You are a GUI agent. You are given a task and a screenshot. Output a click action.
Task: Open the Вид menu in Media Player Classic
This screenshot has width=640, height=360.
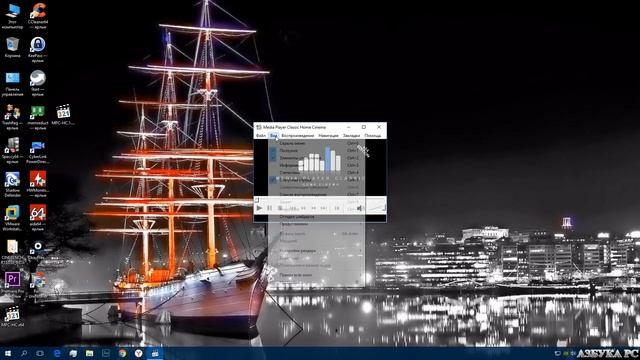point(273,136)
